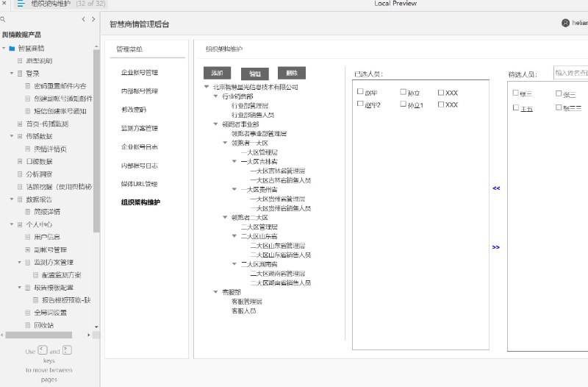Collapse the 登录 node in the sidebar

coord(12,73)
